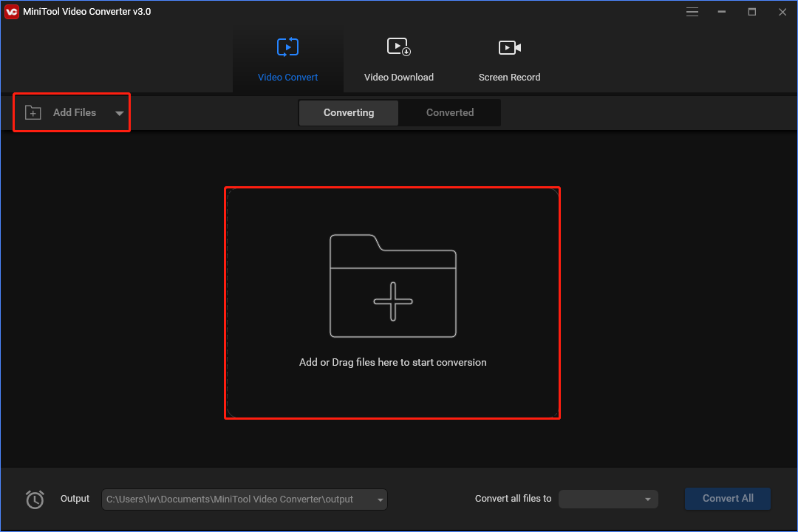This screenshot has width=798, height=532.
Task: Click the Add Files folder-plus icon
Action: coord(33,112)
